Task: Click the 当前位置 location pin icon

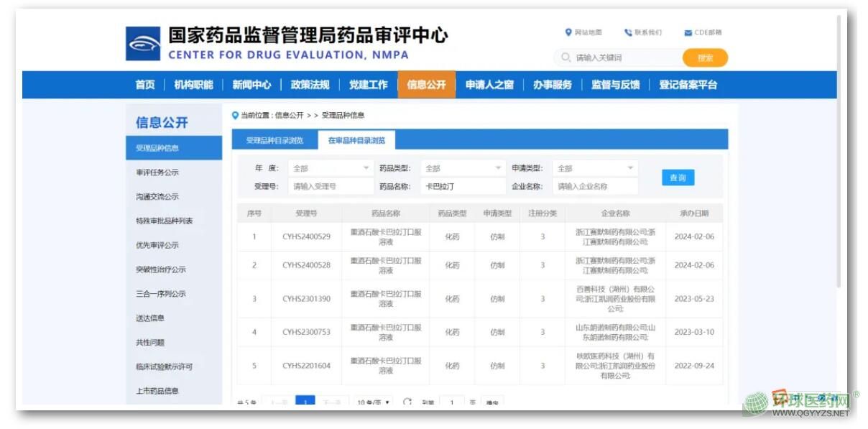Action: pyautogui.click(x=235, y=115)
